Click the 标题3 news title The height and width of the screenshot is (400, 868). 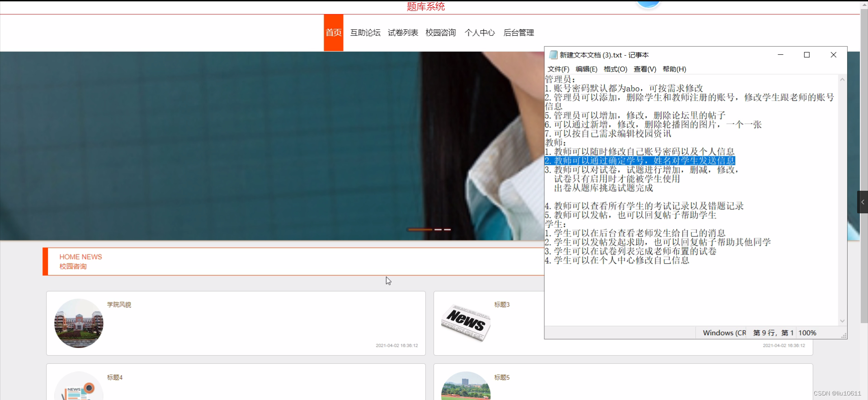(x=502, y=305)
